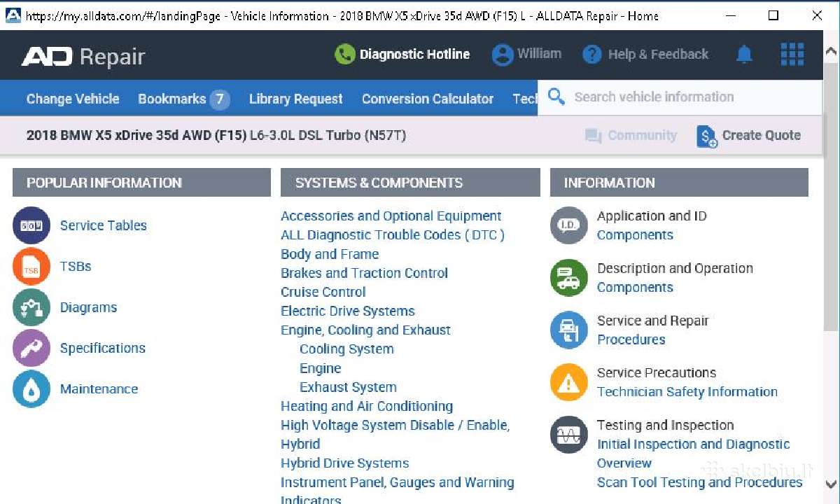The width and height of the screenshot is (840, 504).
Task: Open Brakes and Traction Control
Action: 364,273
